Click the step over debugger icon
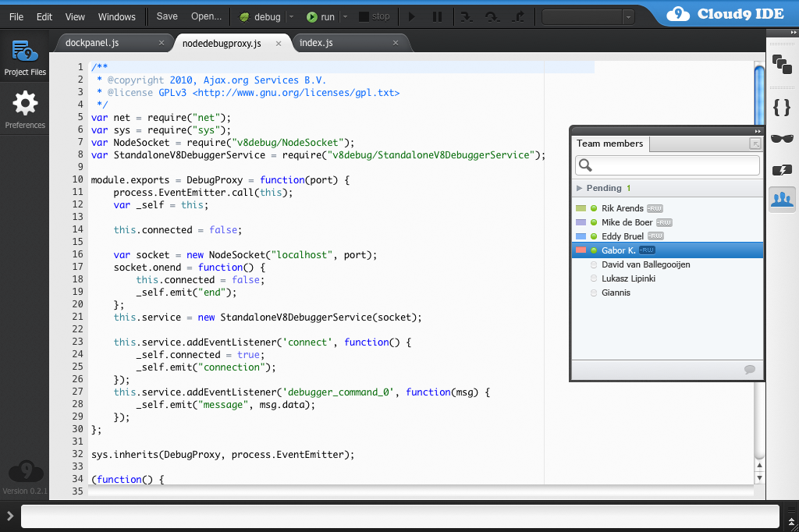 click(x=492, y=16)
